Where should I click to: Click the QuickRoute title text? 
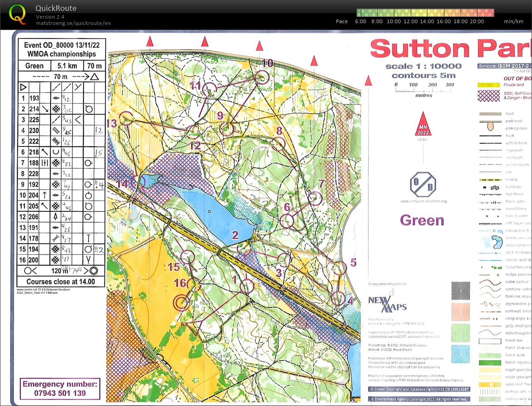[56, 8]
